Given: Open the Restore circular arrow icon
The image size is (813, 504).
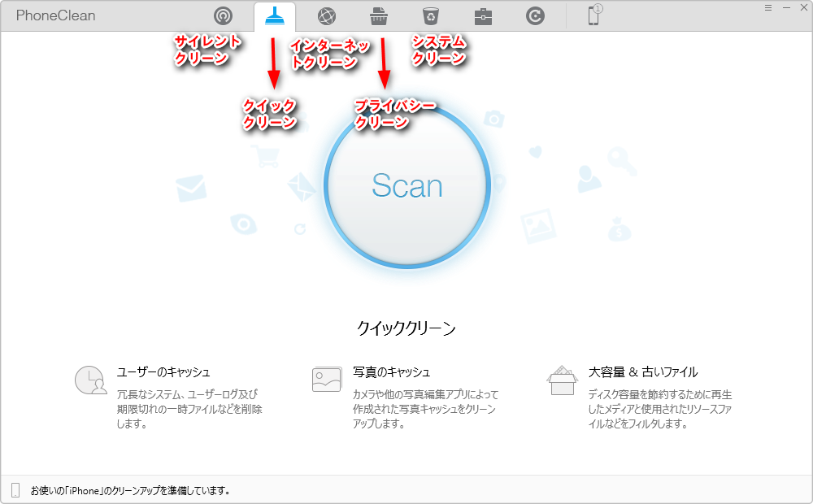Looking at the screenshot, I should pos(535,16).
